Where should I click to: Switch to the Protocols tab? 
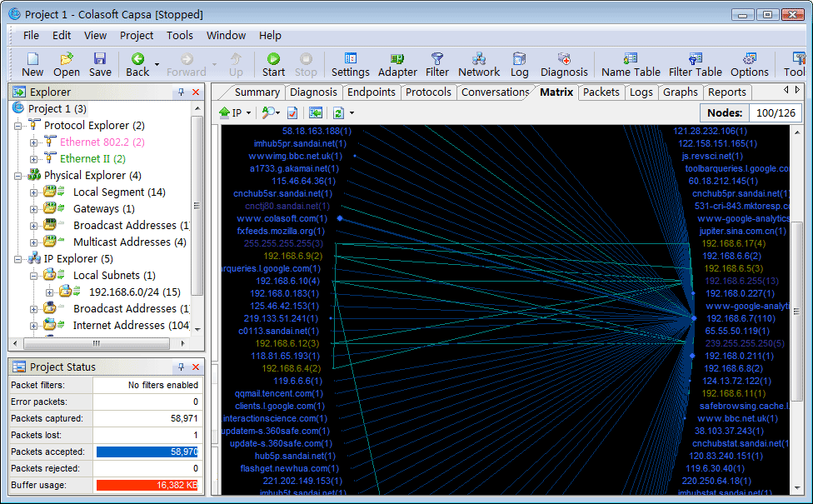(428, 92)
